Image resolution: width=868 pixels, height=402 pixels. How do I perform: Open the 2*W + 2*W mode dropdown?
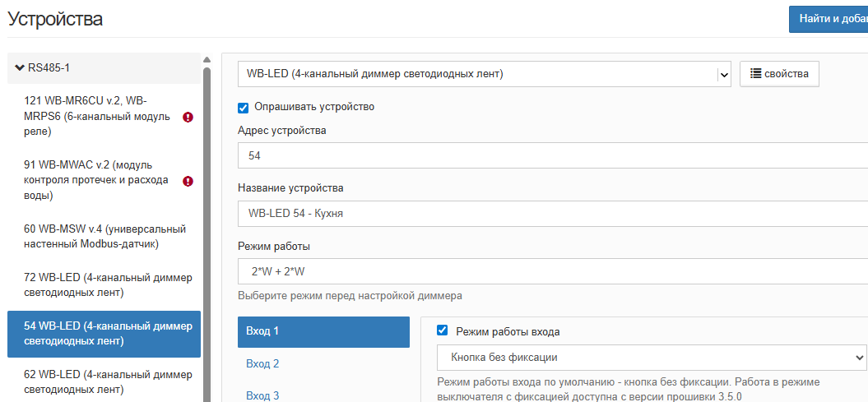[x=551, y=271]
